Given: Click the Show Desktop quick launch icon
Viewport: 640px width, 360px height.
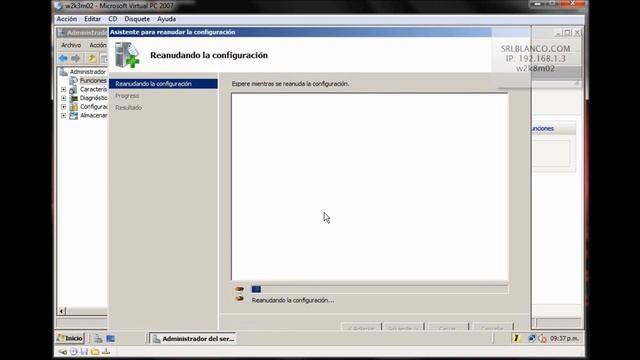Looking at the screenshot, I should pos(111,339).
